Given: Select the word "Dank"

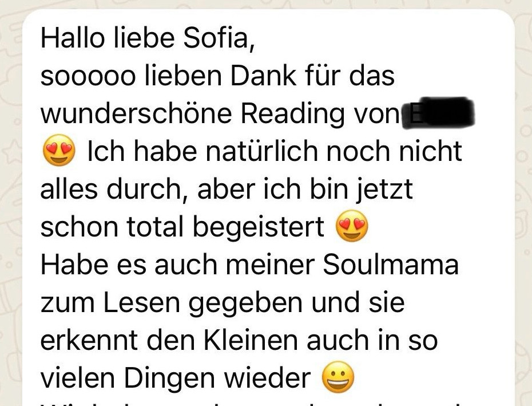Looking at the screenshot, I should [x=263, y=76].
